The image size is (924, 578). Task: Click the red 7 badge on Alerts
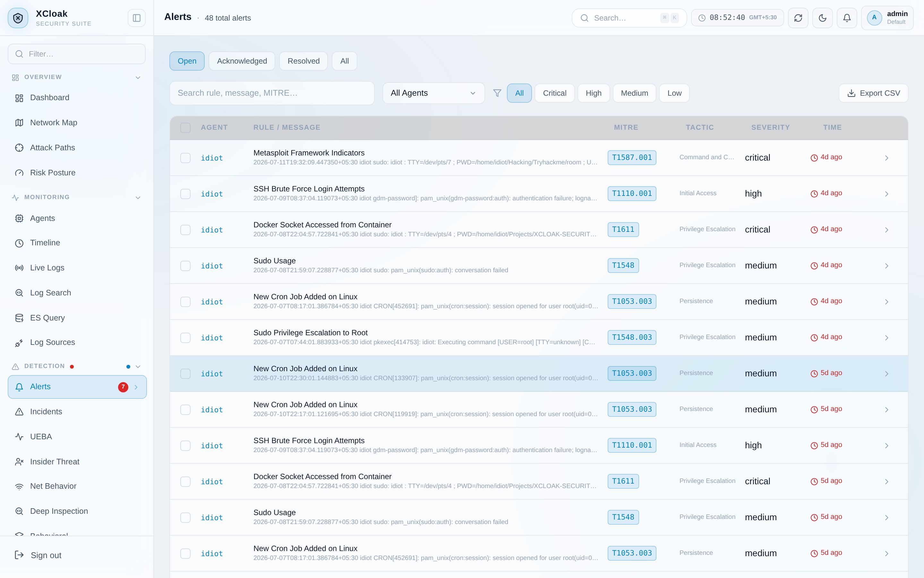pyautogui.click(x=123, y=387)
